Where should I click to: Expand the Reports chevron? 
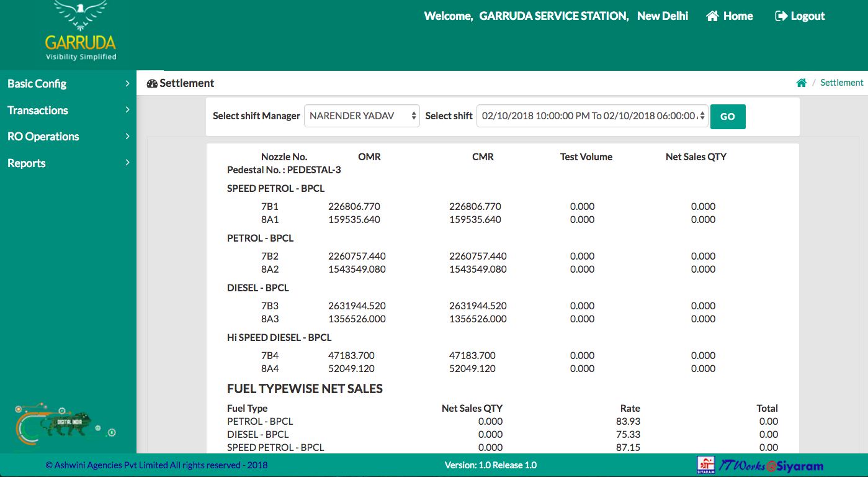coord(127,163)
